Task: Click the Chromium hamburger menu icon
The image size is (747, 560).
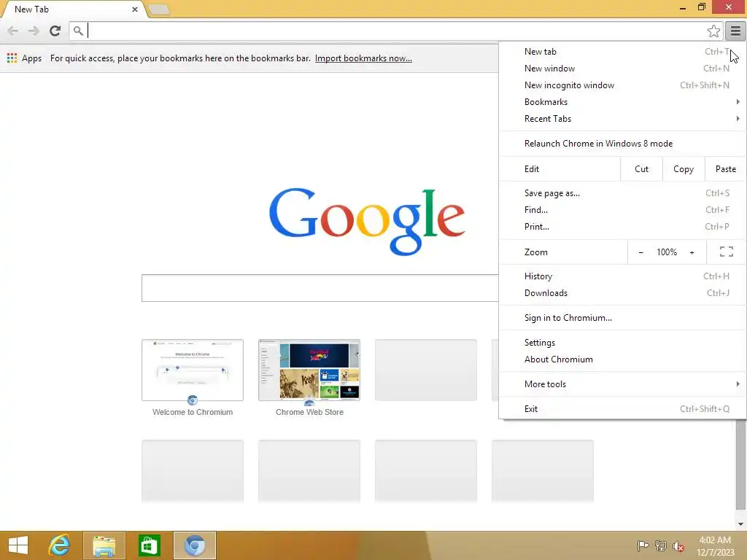Action: [x=735, y=31]
